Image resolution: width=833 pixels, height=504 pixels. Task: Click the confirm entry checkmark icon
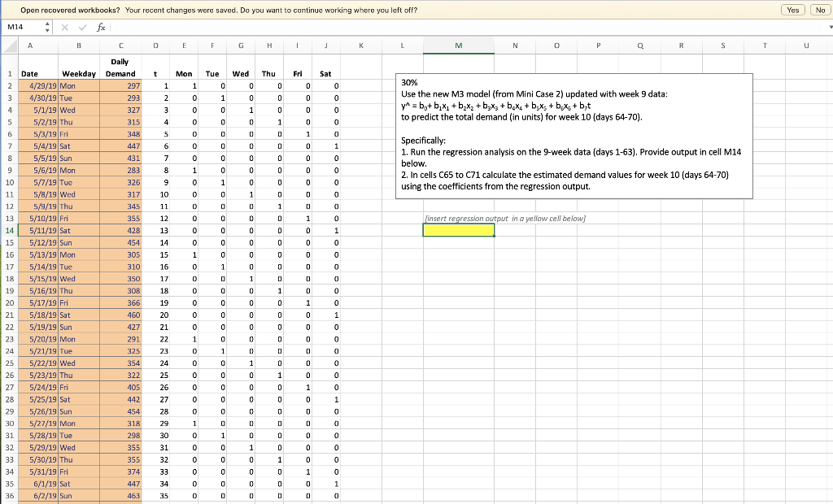coord(82,27)
